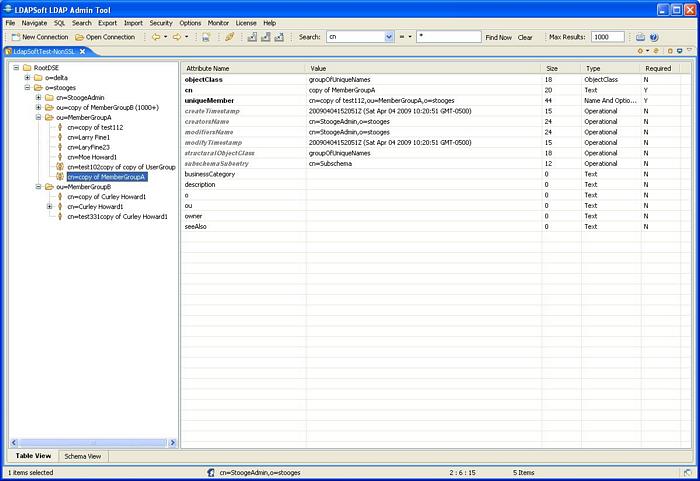Expand the cn=StoogeAdmin tree node

pos(38,97)
